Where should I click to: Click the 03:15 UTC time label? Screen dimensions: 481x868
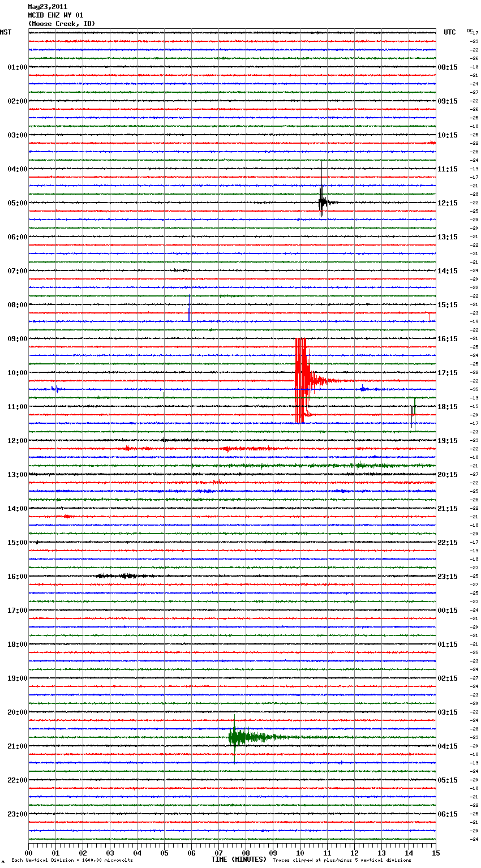[448, 712]
